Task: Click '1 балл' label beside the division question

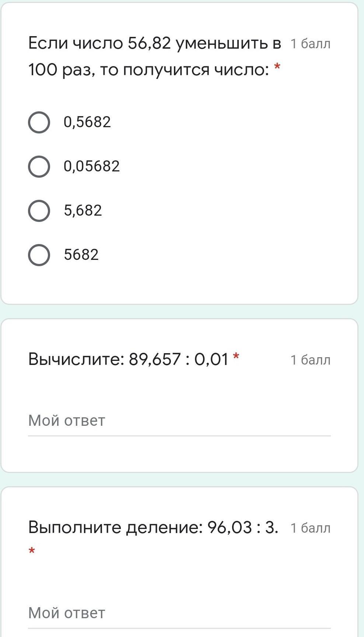Action: coord(310,528)
